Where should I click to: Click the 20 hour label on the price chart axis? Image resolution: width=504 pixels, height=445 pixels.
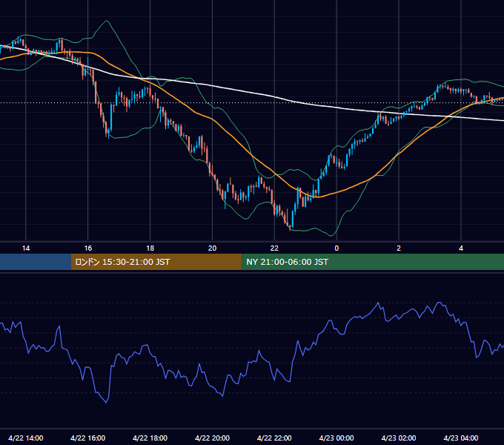click(212, 248)
